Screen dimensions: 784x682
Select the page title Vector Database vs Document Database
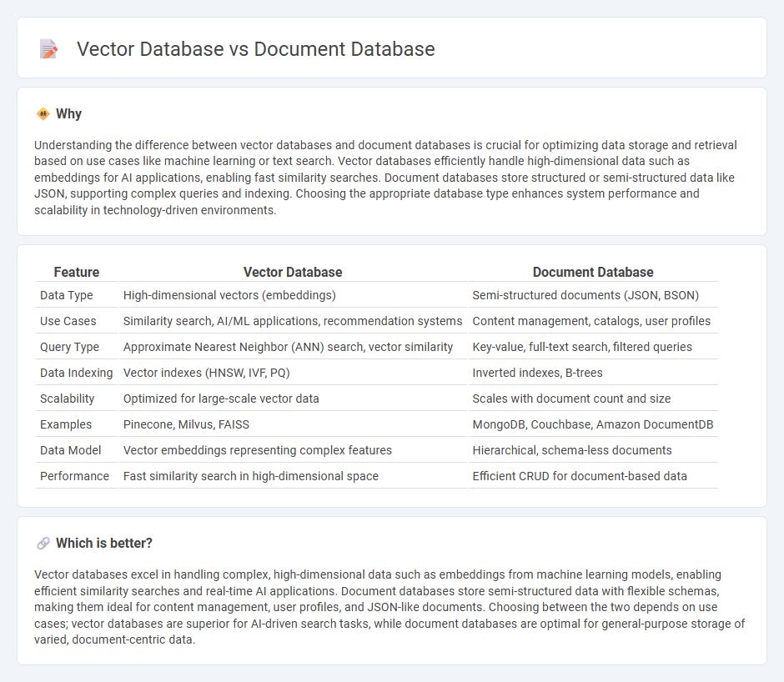click(255, 49)
